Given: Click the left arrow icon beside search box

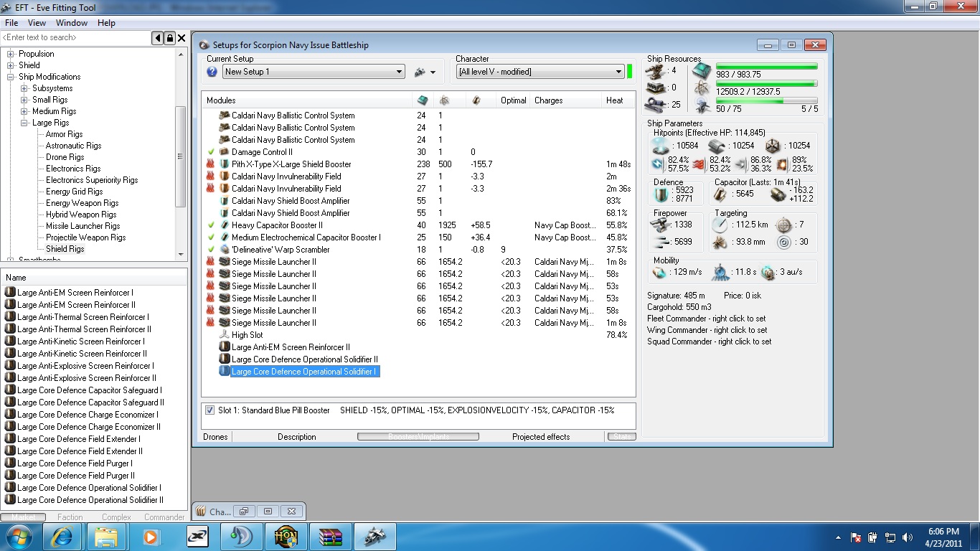Looking at the screenshot, I should point(158,38).
